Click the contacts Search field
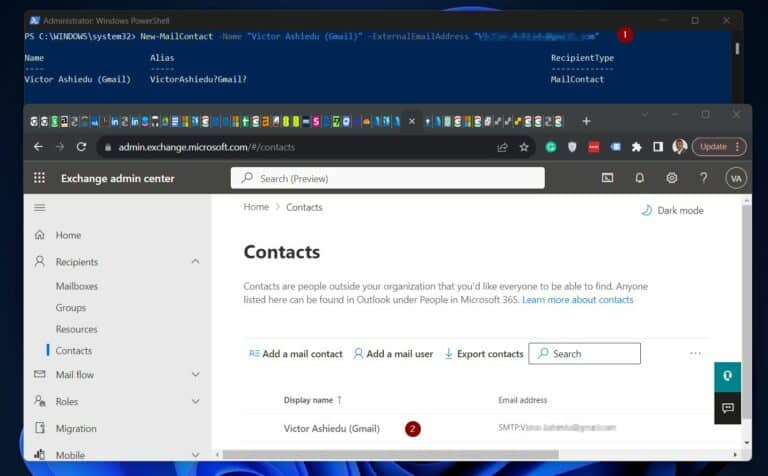This screenshot has width=768, height=476. tap(584, 354)
